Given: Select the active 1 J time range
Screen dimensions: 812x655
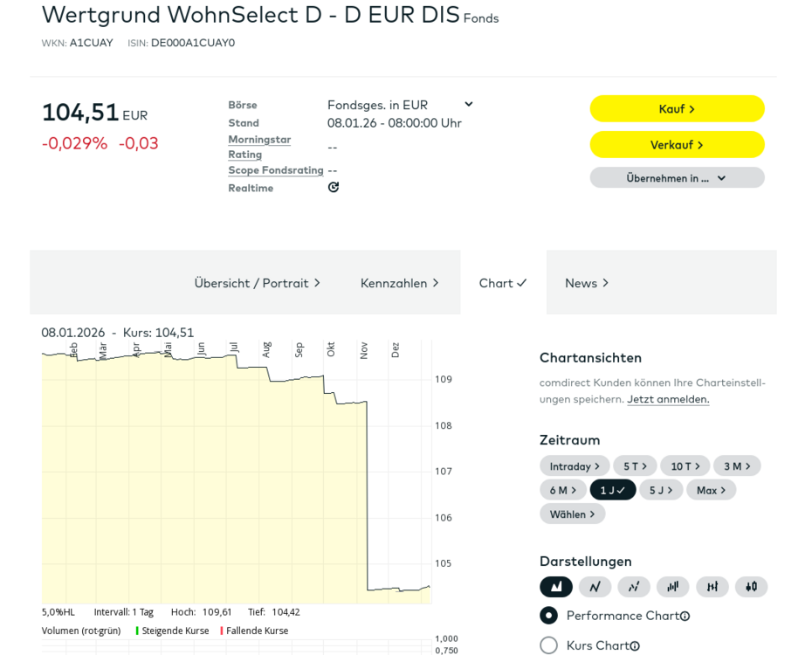Looking at the screenshot, I should (613, 490).
